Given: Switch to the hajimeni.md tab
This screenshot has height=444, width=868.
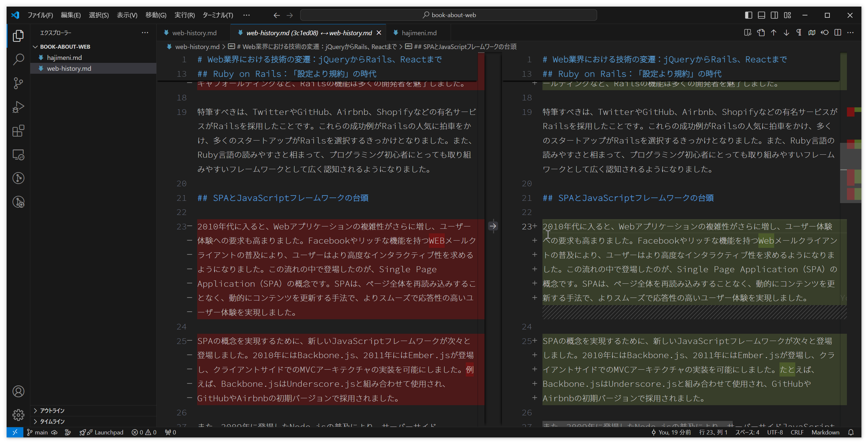Looking at the screenshot, I should [419, 33].
